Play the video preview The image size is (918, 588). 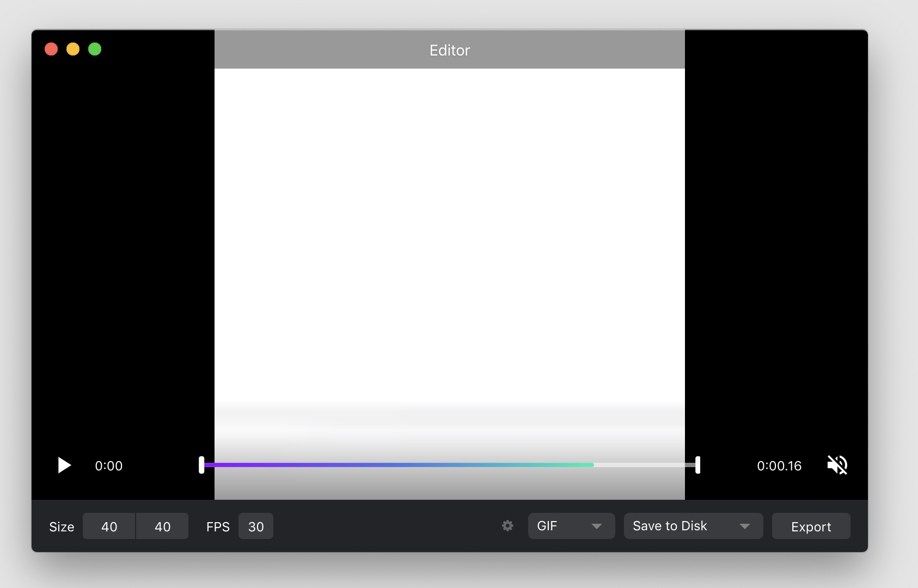click(x=64, y=465)
